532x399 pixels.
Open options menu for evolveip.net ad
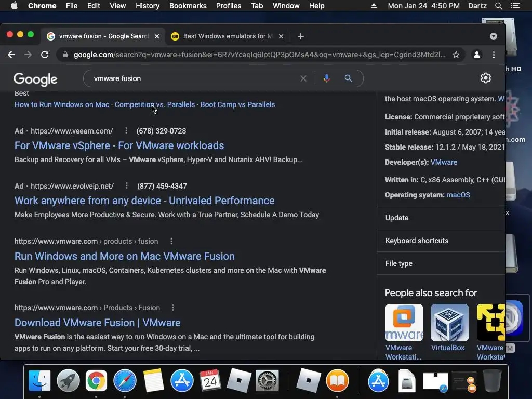(x=127, y=185)
